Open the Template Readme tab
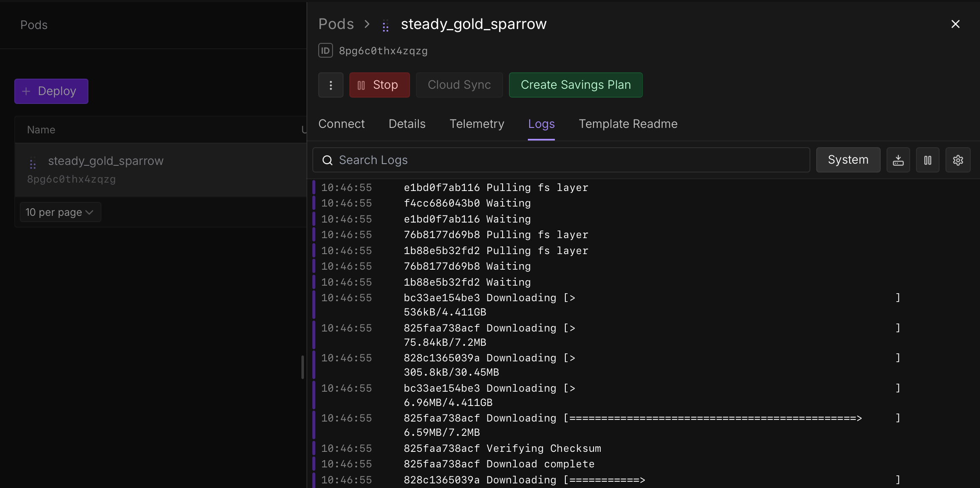 628,124
